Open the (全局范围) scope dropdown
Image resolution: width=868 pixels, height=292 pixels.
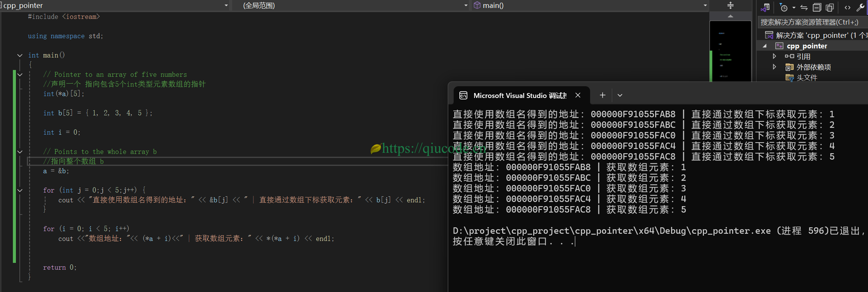(466, 5)
